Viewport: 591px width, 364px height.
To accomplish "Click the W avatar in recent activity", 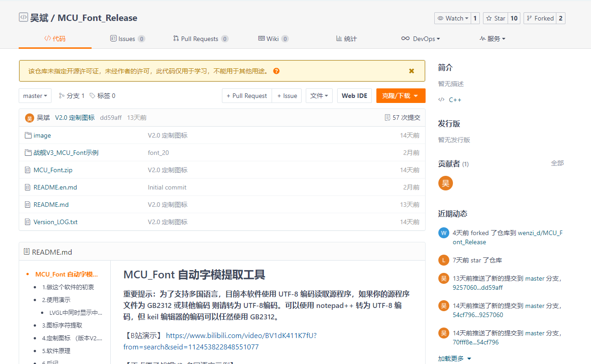I will point(444,233).
